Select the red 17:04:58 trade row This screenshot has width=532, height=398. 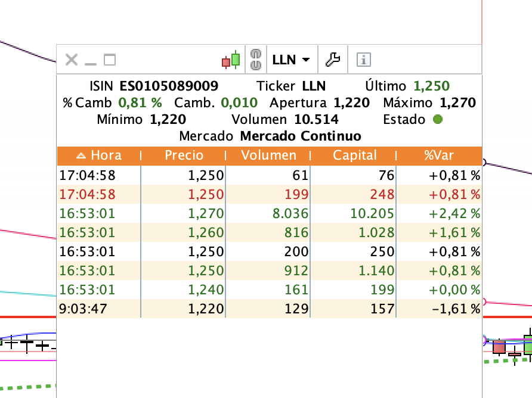pyautogui.click(x=270, y=194)
